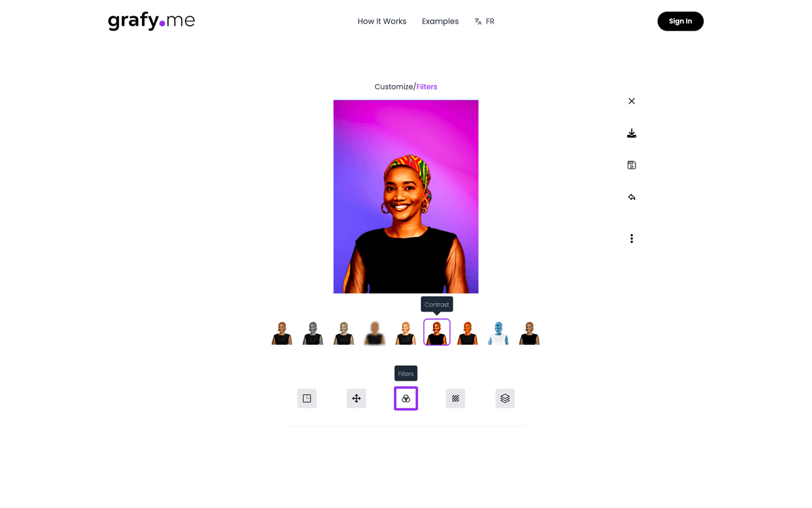Open the FR language switcher
Viewport: 812px width, 508px height.
pyautogui.click(x=484, y=22)
